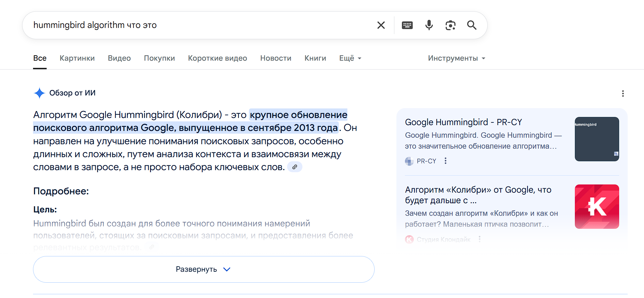Click the source link chip after first paragraph
The image size is (644, 298).
click(295, 167)
